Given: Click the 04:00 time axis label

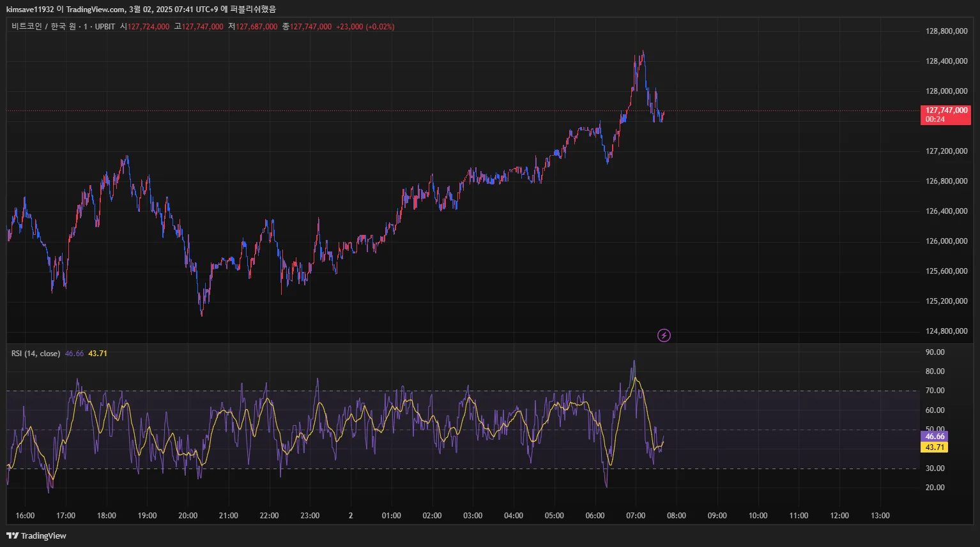Looking at the screenshot, I should click(514, 516).
